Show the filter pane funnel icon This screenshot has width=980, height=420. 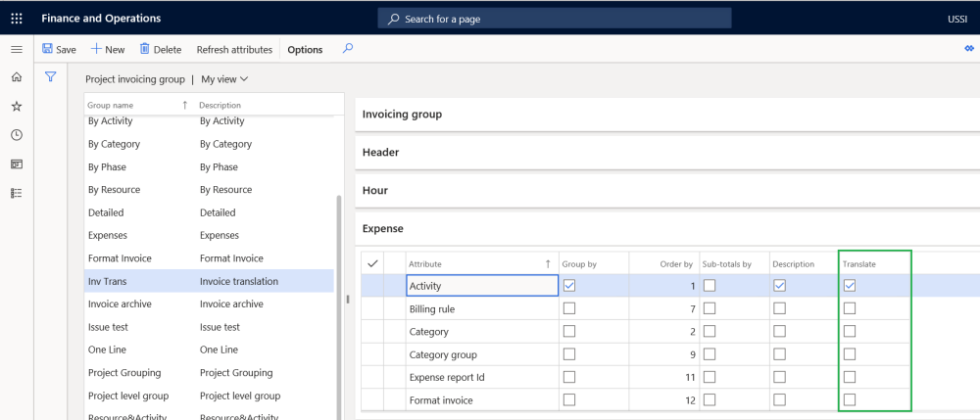[51, 77]
